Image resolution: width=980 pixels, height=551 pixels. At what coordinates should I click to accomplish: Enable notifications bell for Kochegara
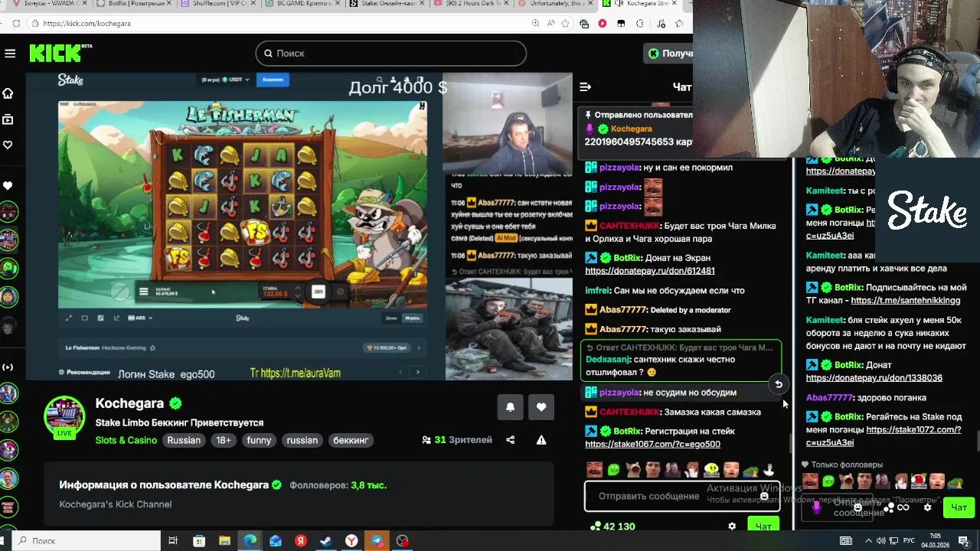pyautogui.click(x=510, y=407)
